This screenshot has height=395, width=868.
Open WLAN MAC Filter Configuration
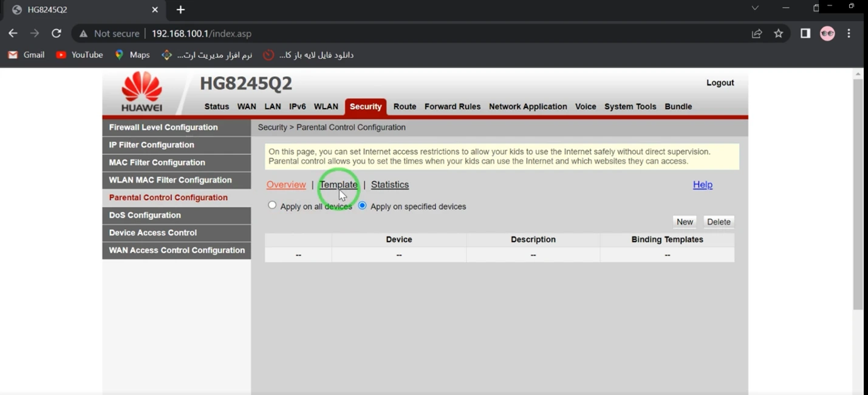[x=177, y=180]
